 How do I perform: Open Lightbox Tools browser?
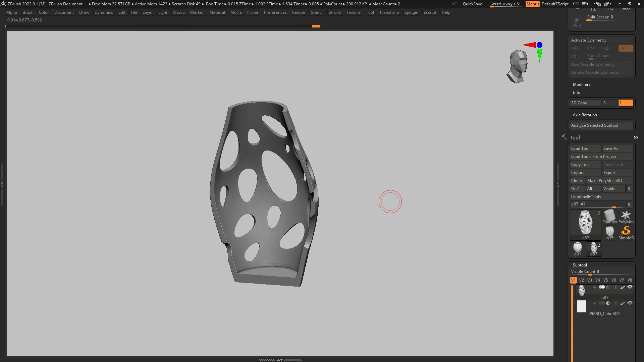tap(602, 197)
